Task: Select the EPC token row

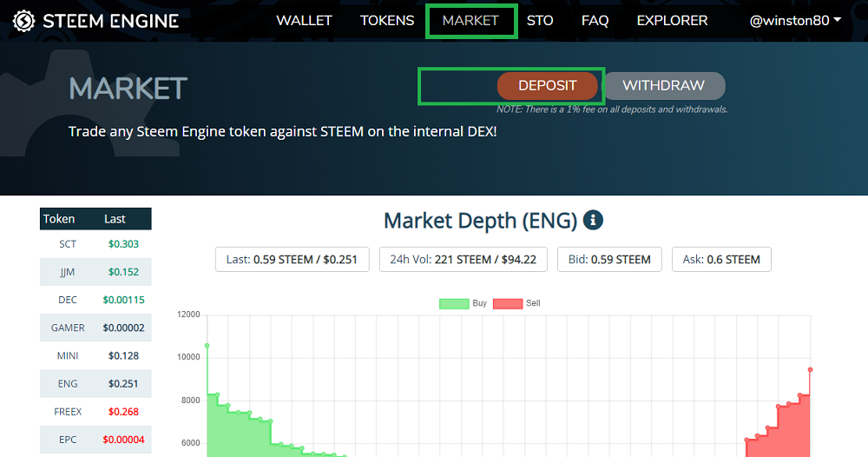Action: pyautogui.click(x=95, y=440)
